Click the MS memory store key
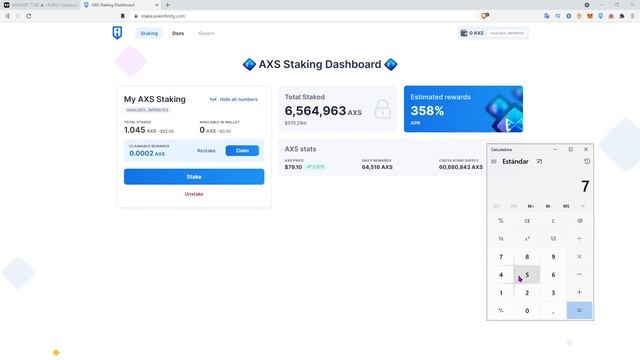The height and width of the screenshot is (360, 640). click(x=566, y=206)
